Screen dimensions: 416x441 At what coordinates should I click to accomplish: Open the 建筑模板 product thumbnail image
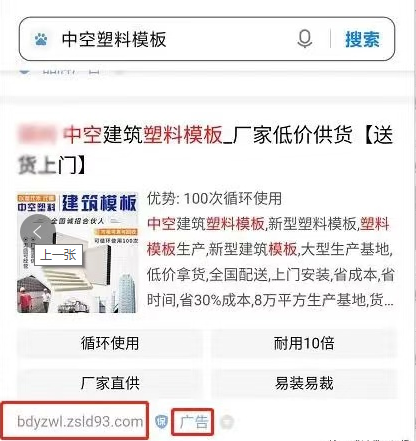(77, 253)
